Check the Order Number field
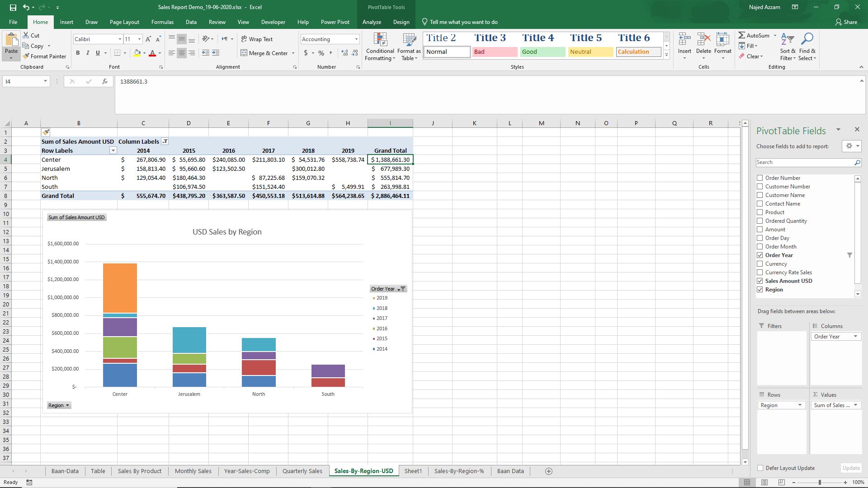 pyautogui.click(x=760, y=178)
